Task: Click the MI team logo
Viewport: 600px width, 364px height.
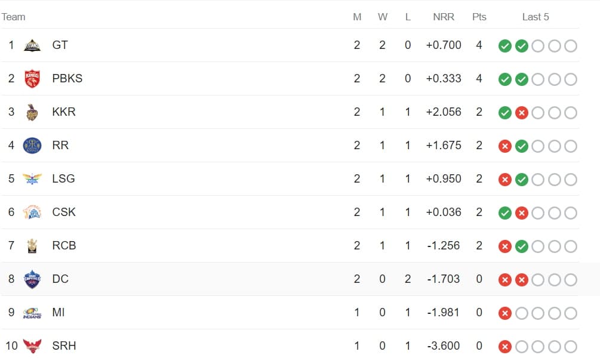Action: coord(32,313)
